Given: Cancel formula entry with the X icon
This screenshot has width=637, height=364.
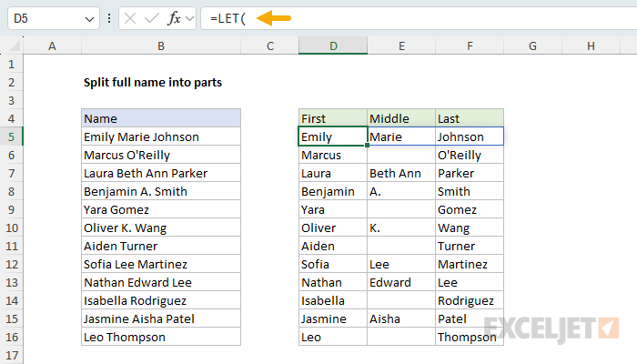Looking at the screenshot, I should 130,18.
